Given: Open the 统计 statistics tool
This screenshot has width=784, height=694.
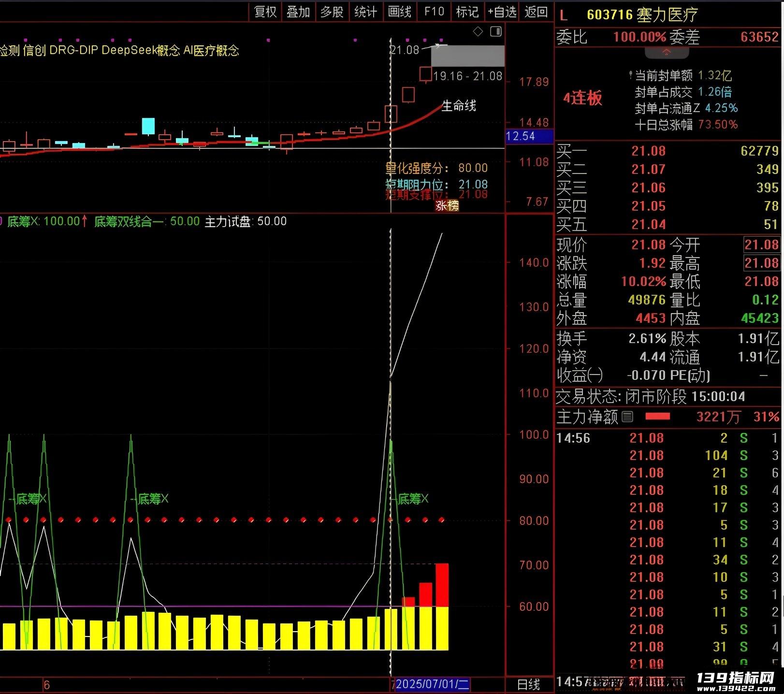Looking at the screenshot, I should [365, 12].
